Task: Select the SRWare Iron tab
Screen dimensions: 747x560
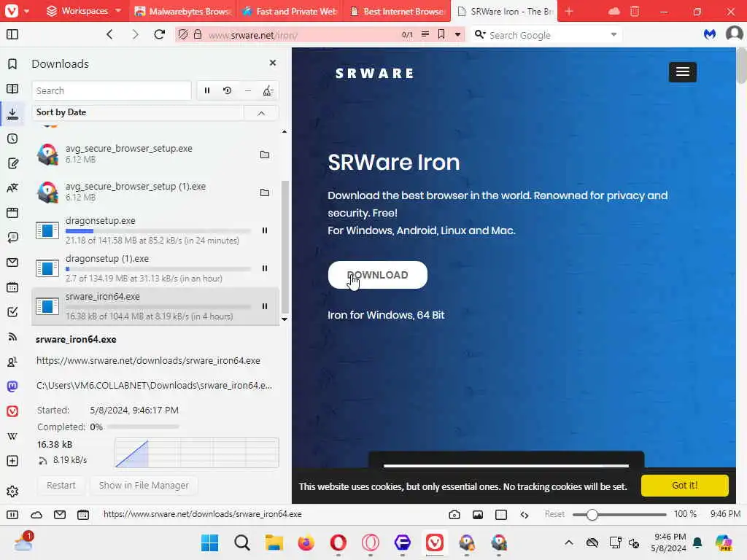Action: 505,11
